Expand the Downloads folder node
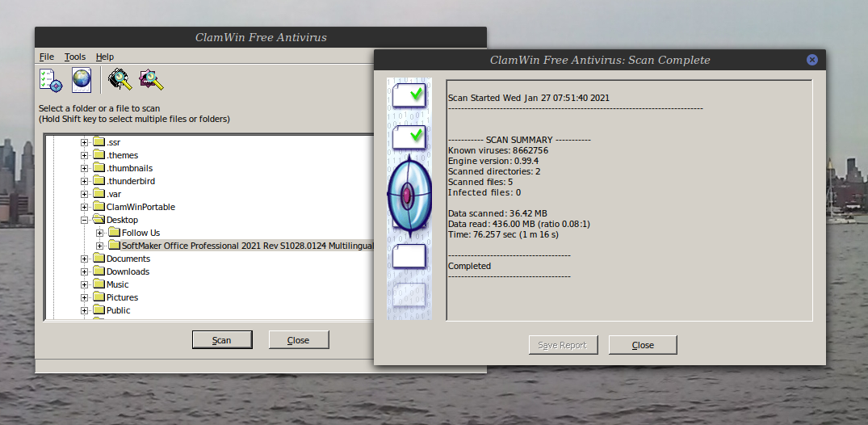Screen dimensions: 868x425 [x=84, y=271]
